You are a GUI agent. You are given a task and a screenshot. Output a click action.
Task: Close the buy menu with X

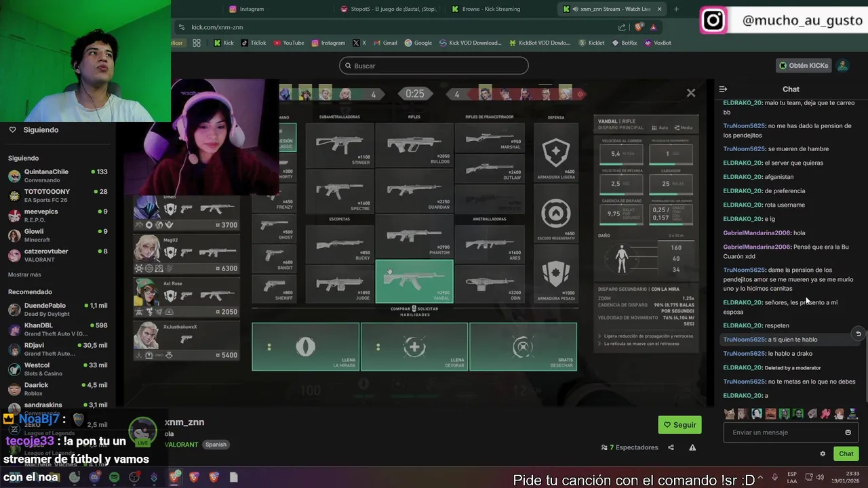pos(691,93)
